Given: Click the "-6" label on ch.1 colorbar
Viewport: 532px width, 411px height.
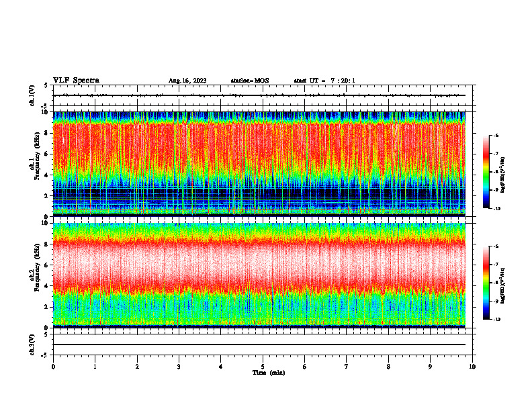Looking at the screenshot, I should point(496,136).
